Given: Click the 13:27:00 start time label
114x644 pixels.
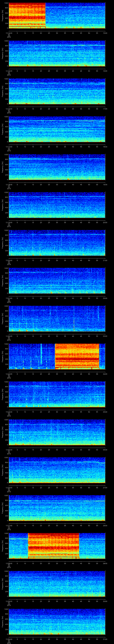Looking at the screenshot, I should point(9,525).
